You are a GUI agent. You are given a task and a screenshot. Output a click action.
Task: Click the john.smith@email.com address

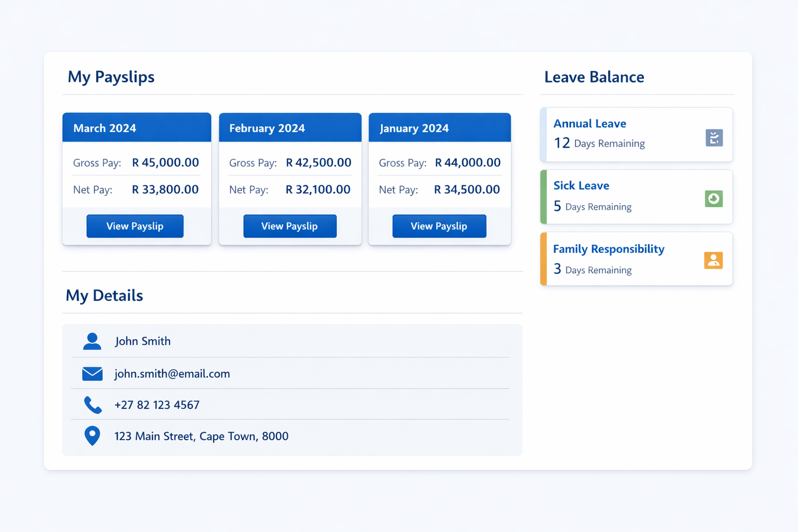[x=172, y=374]
